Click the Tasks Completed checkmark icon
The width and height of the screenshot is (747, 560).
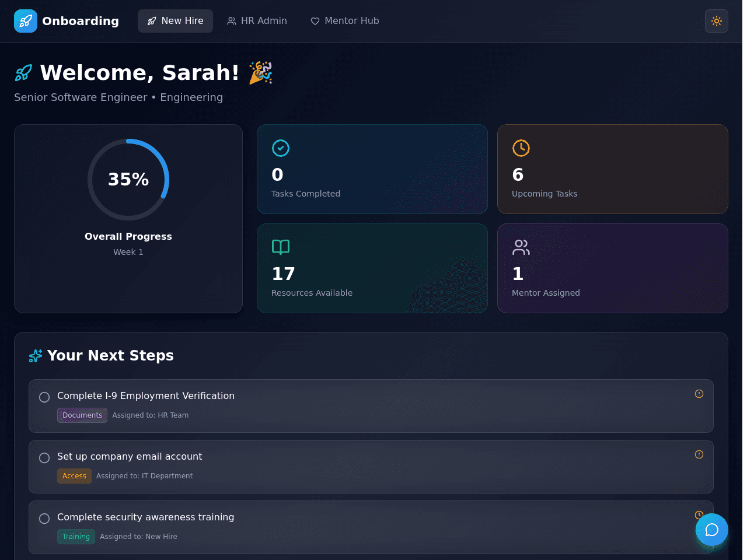point(281,148)
